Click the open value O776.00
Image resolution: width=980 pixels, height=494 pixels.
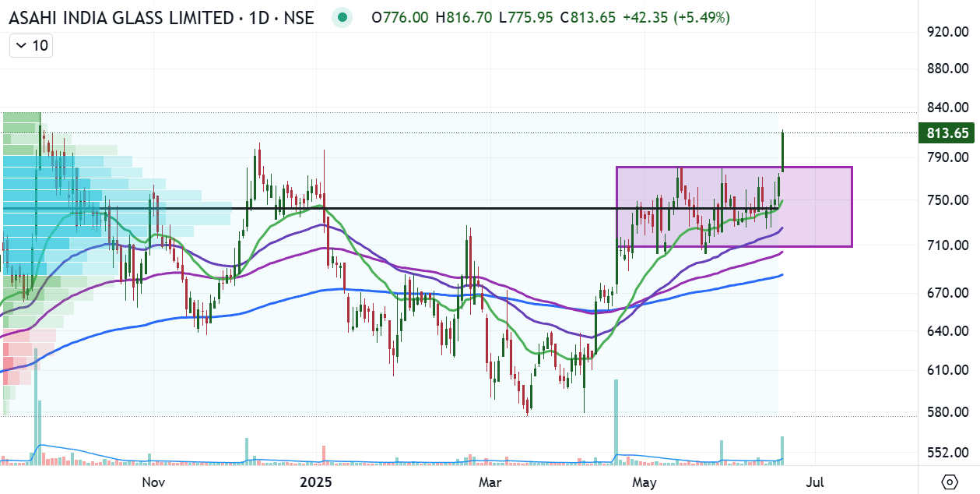[x=400, y=17]
